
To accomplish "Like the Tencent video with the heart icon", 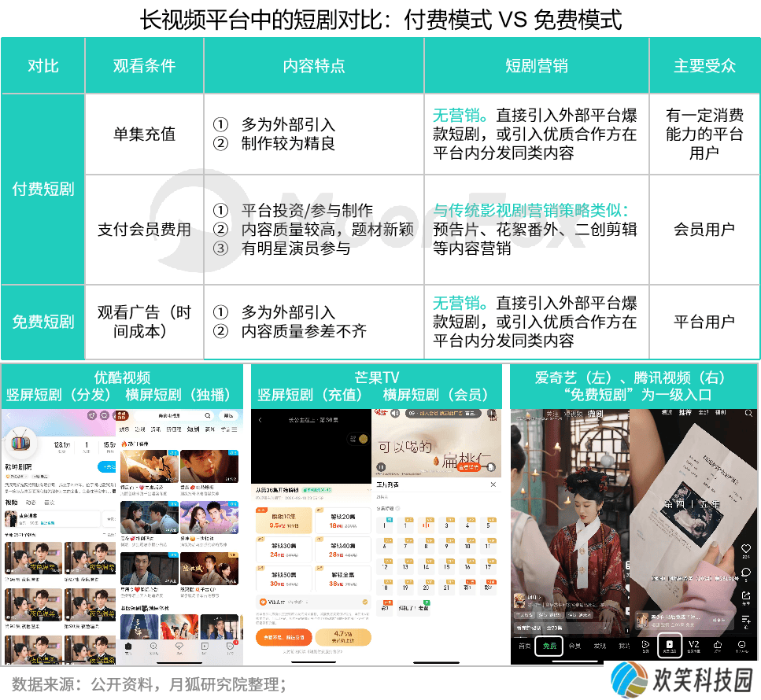I will pos(746,549).
